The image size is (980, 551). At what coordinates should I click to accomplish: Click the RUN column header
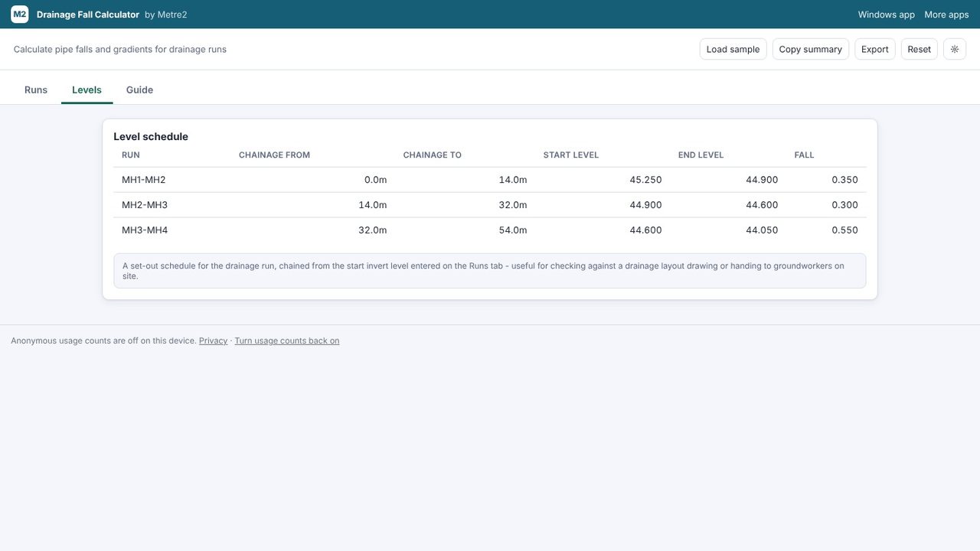(131, 155)
